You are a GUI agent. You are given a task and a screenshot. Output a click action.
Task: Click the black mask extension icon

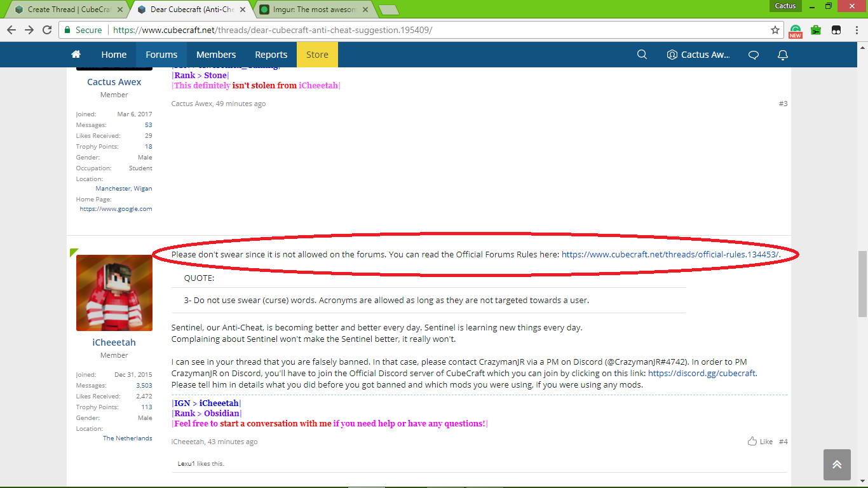[x=836, y=30]
